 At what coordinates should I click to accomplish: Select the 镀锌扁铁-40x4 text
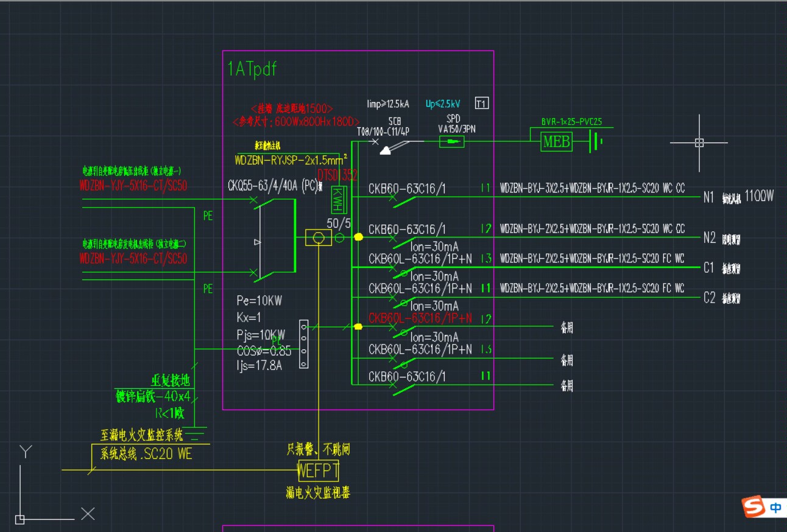[x=153, y=397]
